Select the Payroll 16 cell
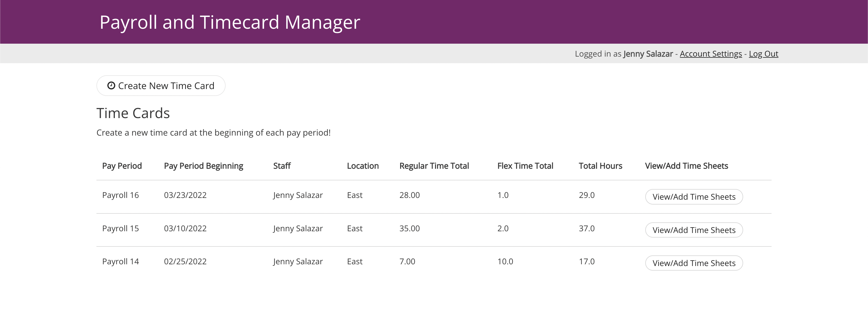This screenshot has width=868, height=316. pyautogui.click(x=120, y=195)
